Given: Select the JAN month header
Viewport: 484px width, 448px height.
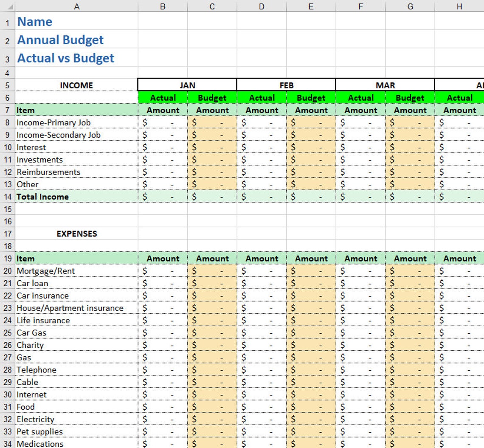Looking at the screenshot, I should (x=187, y=85).
